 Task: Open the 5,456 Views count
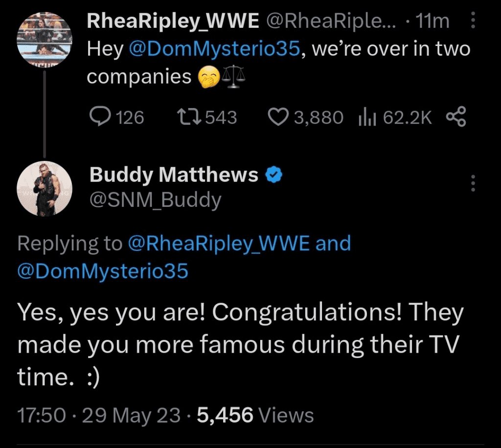(255, 415)
